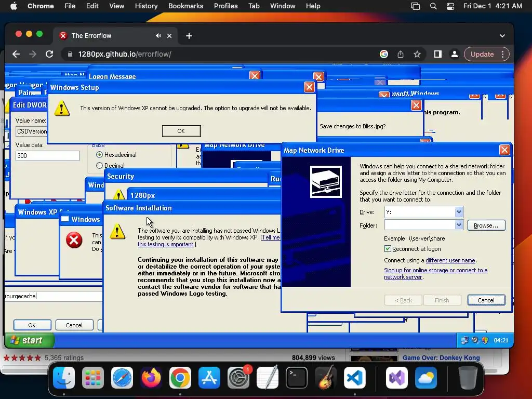Viewport: 532px width, 399px height.
Task: Open a new Chrome tab
Action: click(189, 36)
